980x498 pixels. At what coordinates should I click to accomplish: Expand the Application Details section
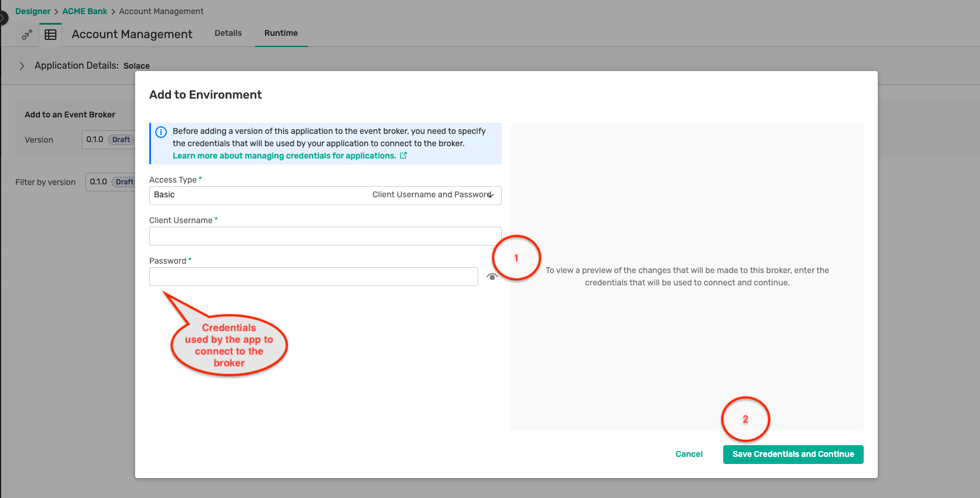22,66
